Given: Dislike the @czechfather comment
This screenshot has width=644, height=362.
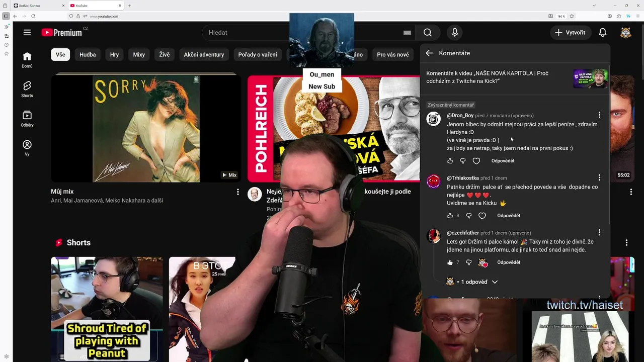Looking at the screenshot, I should click(x=469, y=262).
